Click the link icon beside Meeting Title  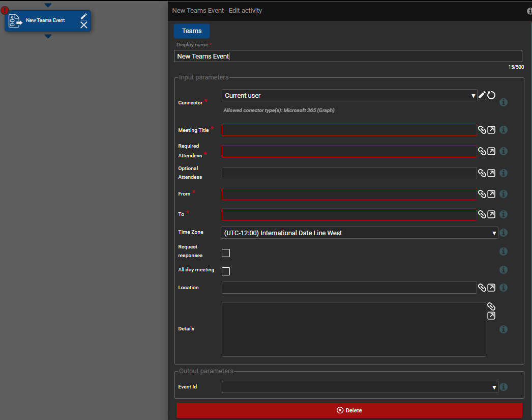(482, 130)
